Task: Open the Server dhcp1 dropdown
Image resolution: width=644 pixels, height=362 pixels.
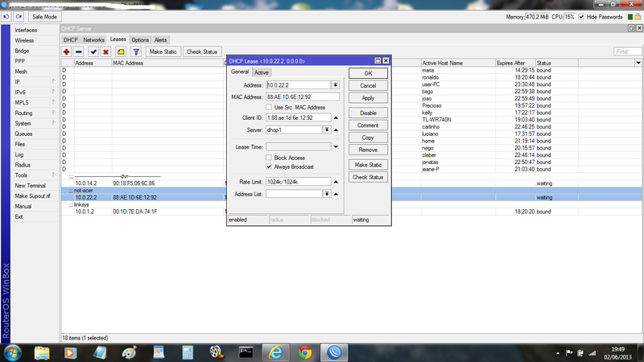Action: (327, 130)
